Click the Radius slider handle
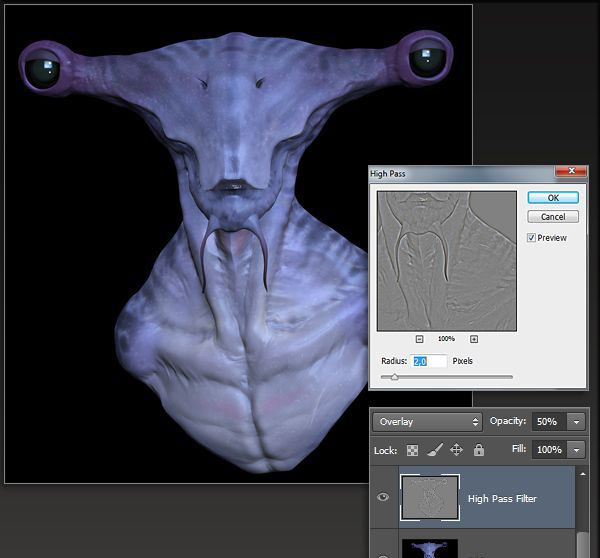 pos(394,377)
